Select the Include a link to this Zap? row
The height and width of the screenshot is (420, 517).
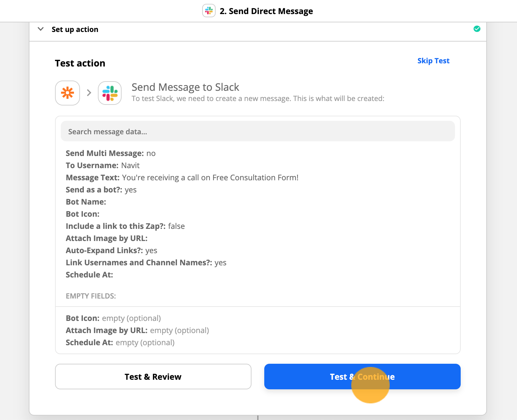point(125,226)
